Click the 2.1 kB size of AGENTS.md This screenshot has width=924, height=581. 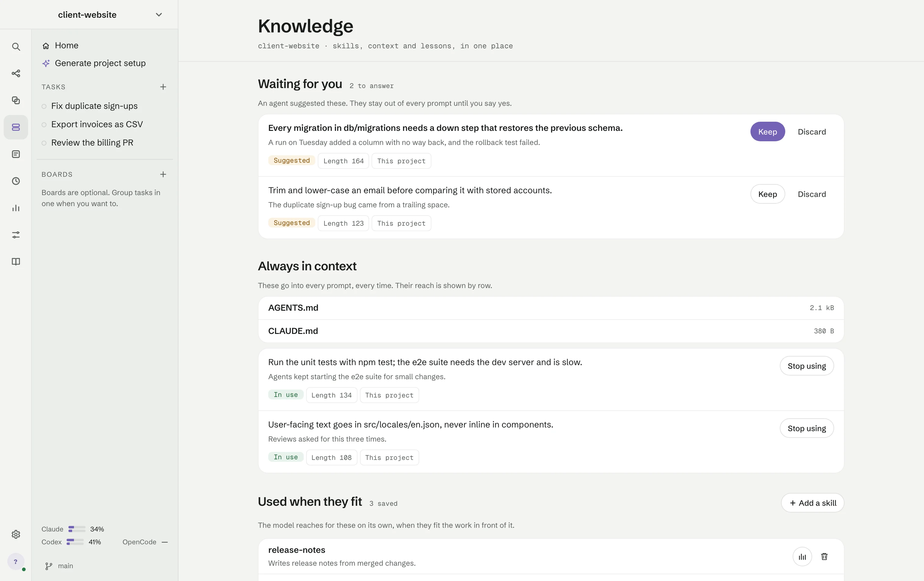pyautogui.click(x=822, y=308)
